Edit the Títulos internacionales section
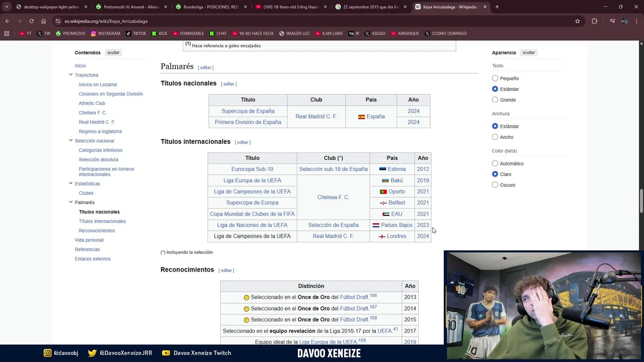The image size is (644, 362). click(243, 142)
